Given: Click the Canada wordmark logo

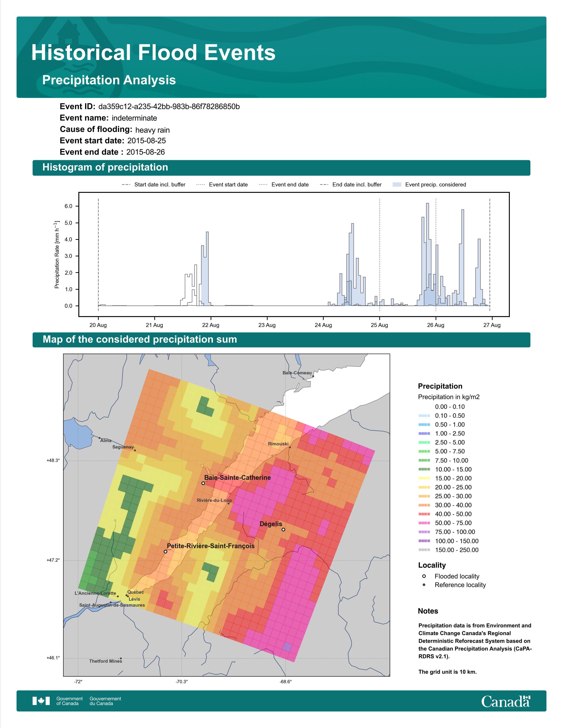Looking at the screenshot, I should (x=506, y=701).
